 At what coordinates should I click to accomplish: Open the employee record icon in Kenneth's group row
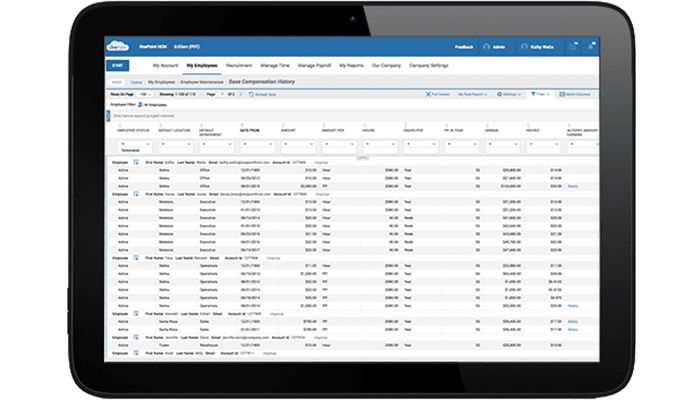(136, 314)
